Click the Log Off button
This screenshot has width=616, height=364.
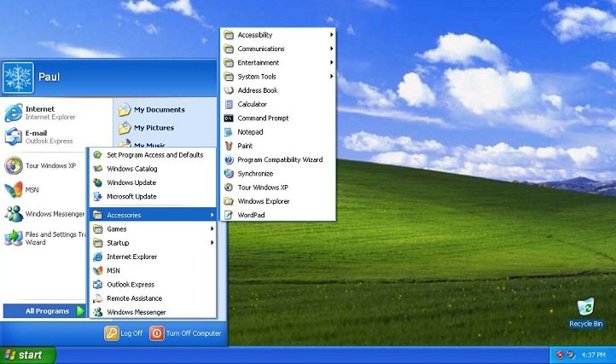(124, 333)
